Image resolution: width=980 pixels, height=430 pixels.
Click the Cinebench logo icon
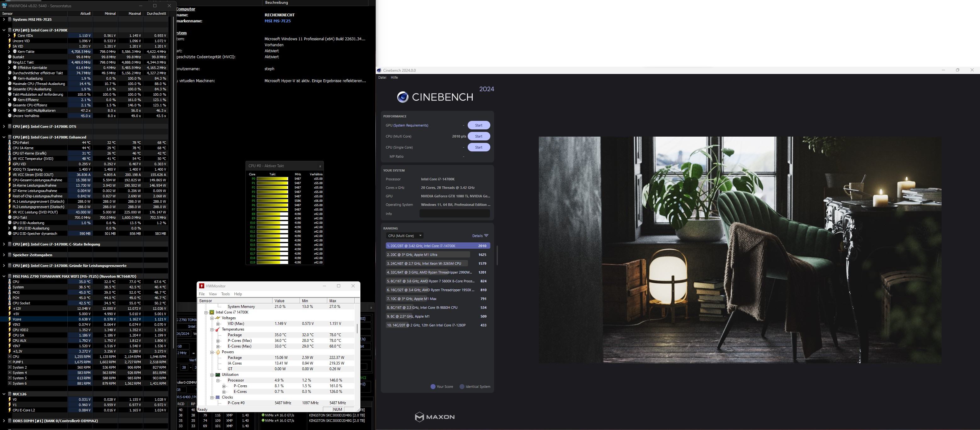(x=403, y=97)
